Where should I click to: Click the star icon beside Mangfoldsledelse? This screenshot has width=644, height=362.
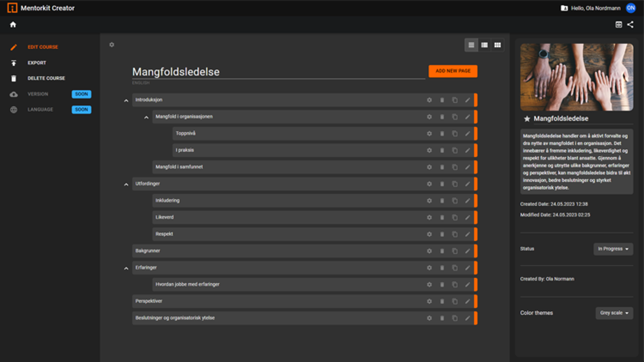(527, 119)
